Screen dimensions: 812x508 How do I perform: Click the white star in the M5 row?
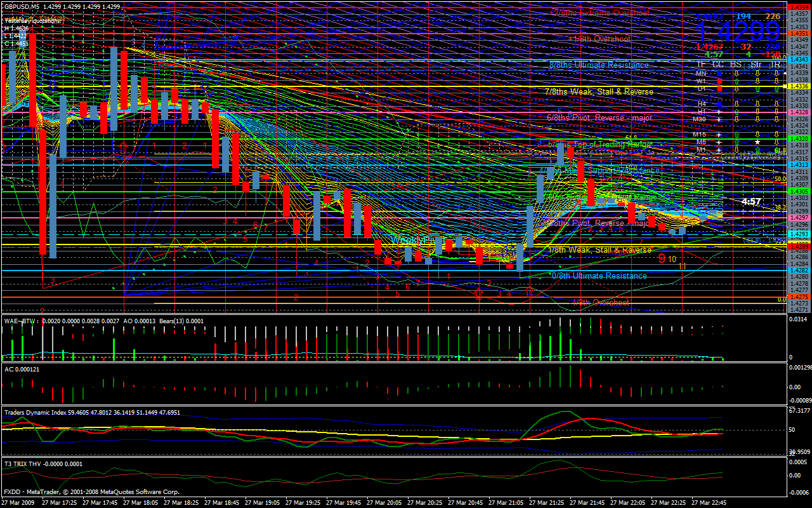757,142
